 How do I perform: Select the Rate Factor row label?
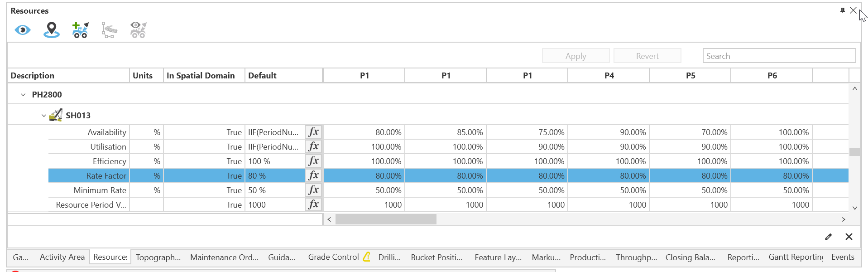[106, 175]
